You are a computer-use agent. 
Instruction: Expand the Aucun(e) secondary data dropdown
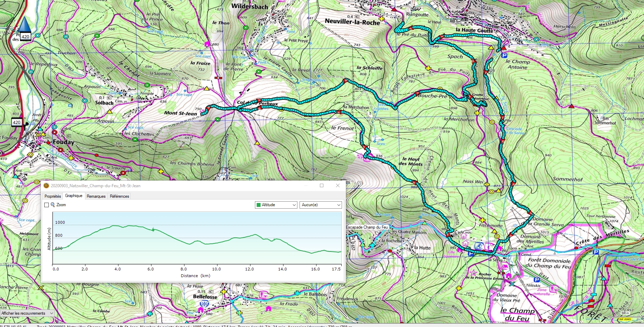tap(320, 205)
